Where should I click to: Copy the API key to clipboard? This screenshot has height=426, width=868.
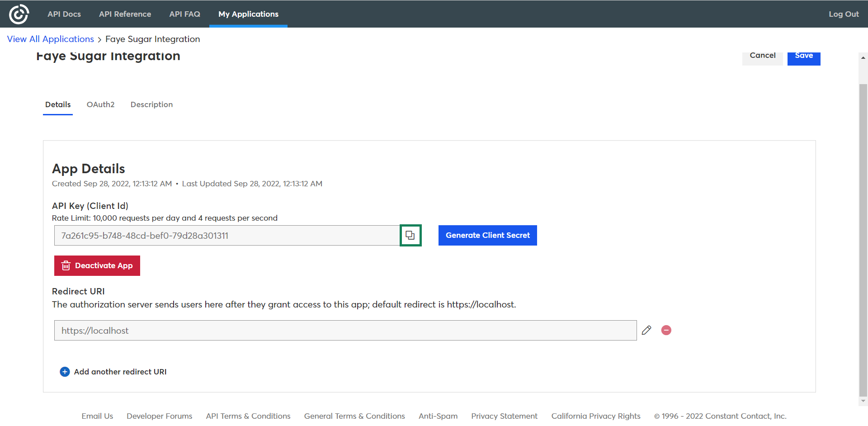410,236
